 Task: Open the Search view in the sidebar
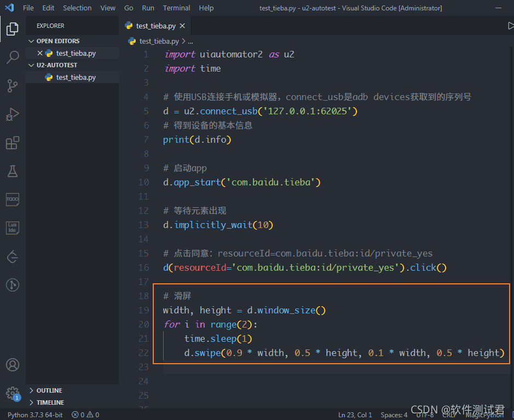pos(12,57)
